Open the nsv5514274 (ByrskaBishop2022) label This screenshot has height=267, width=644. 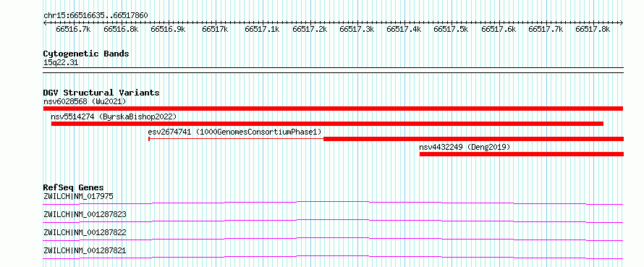coord(114,116)
